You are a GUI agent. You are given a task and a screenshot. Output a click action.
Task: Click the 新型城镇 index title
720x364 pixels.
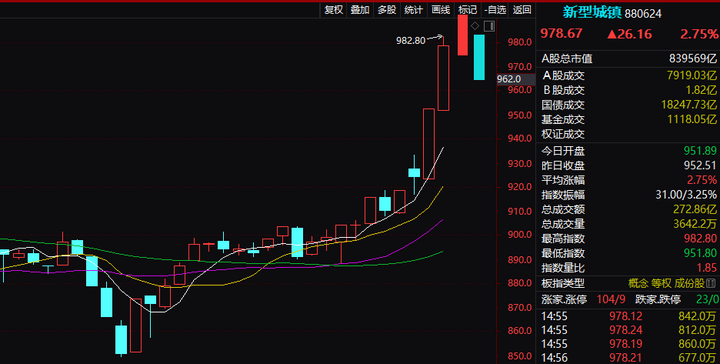tap(592, 12)
